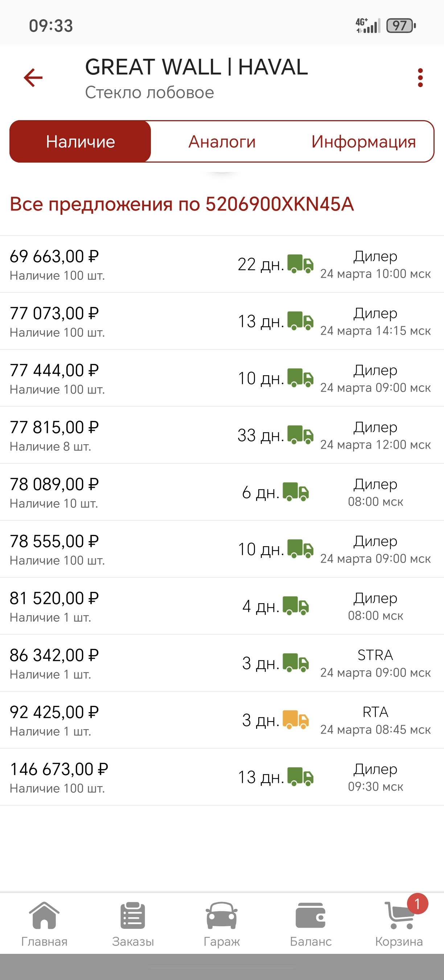Tap the part number heading 5206900XKN45A
This screenshot has height=980, width=444.
click(x=182, y=204)
